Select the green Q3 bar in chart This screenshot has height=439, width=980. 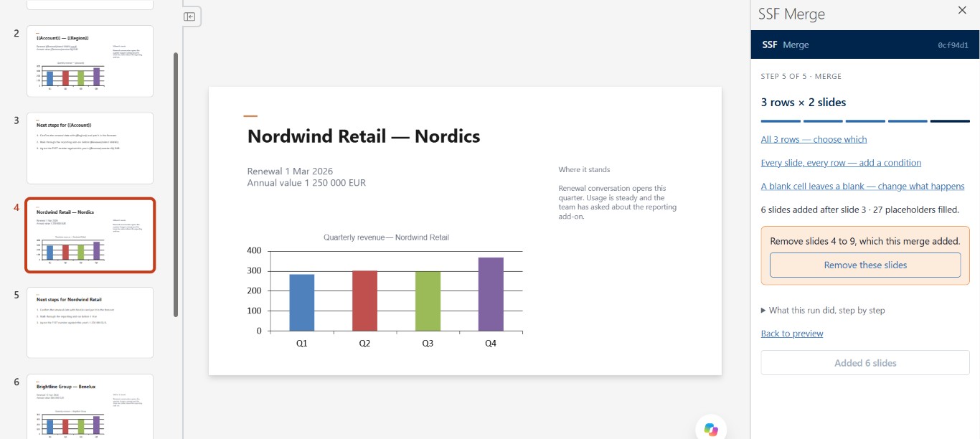tap(428, 301)
